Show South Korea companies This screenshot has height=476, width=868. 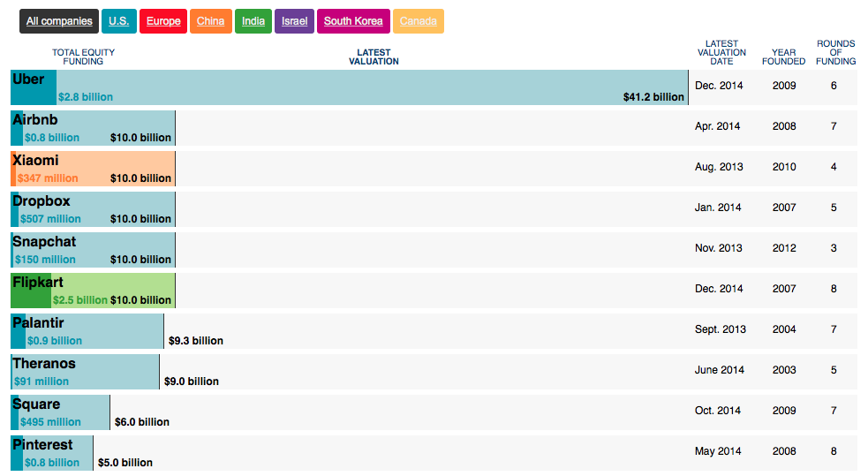[353, 21]
